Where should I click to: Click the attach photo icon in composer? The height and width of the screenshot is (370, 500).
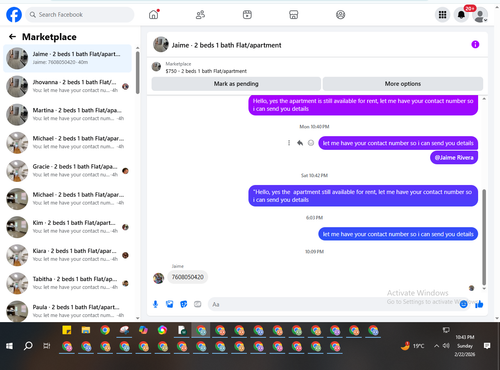170,304
